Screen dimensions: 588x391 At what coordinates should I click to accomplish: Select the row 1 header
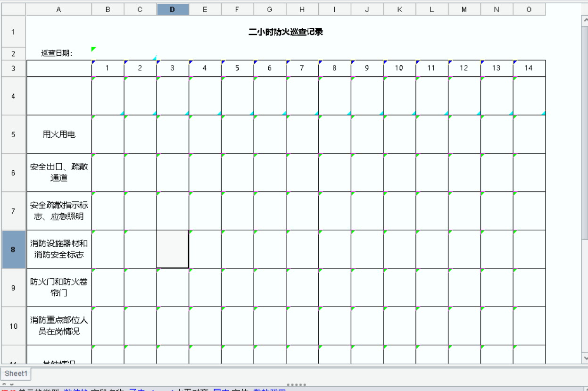point(13,32)
